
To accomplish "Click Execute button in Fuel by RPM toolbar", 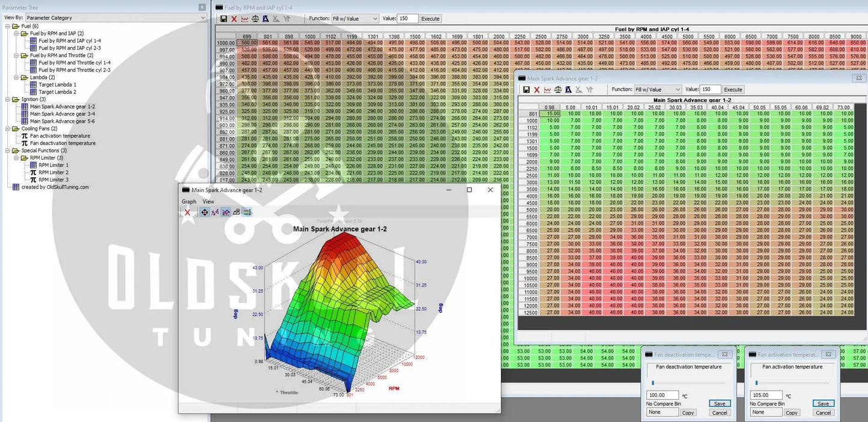I will [x=430, y=19].
